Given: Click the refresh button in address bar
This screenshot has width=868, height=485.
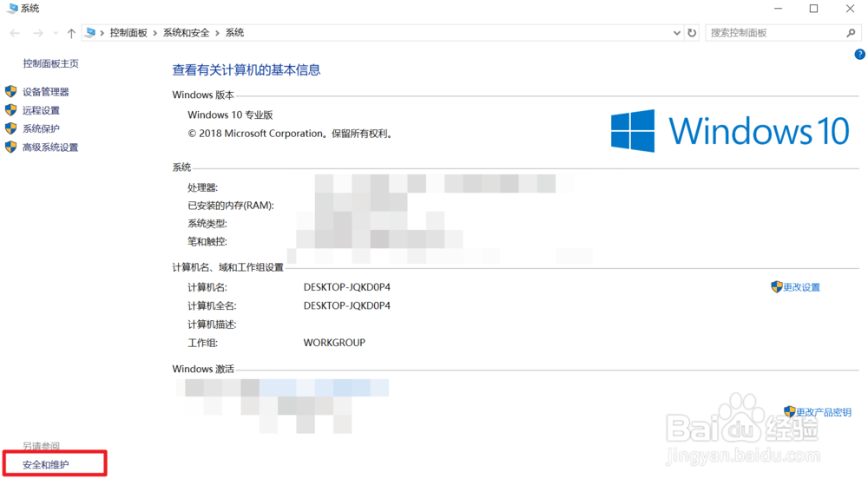Looking at the screenshot, I should coord(692,33).
